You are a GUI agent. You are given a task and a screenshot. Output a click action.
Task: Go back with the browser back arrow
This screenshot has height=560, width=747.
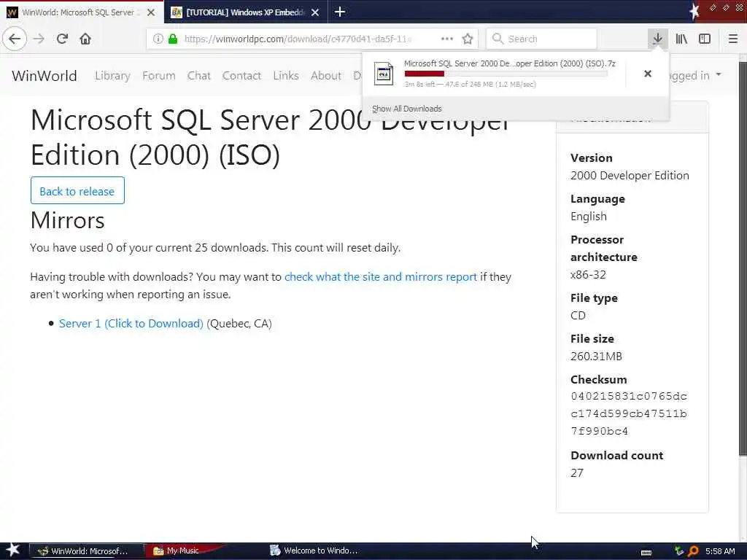15,39
